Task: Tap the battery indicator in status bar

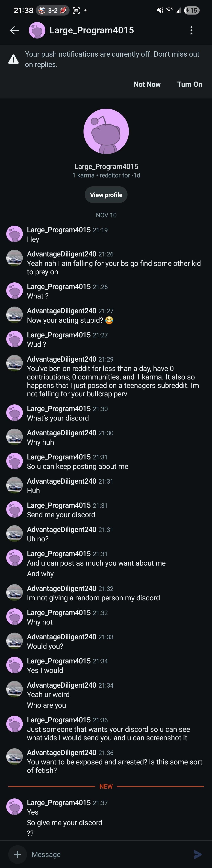Action: pos(191,10)
